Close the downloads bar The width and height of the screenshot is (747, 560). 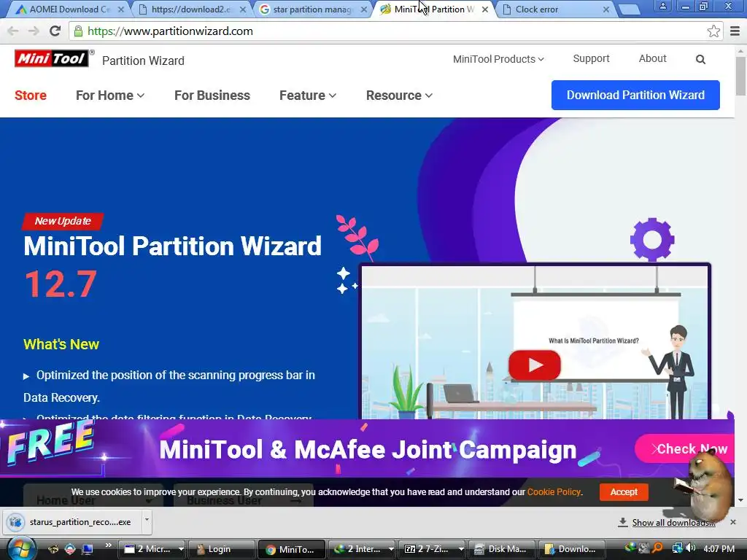(733, 522)
